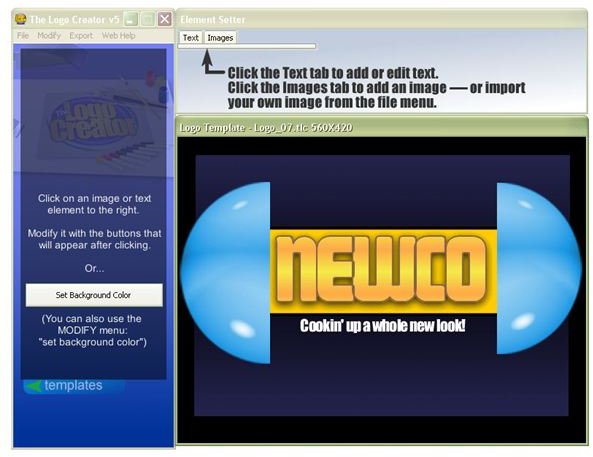Go back to templates
593x457 pixels.
pos(73,385)
